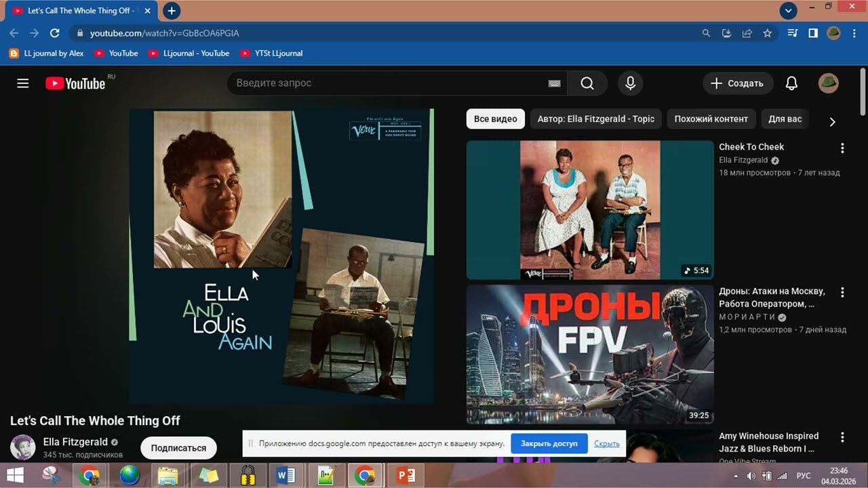Open clock showing 23:46 in tray
The width and height of the screenshot is (868, 488).
(839, 476)
